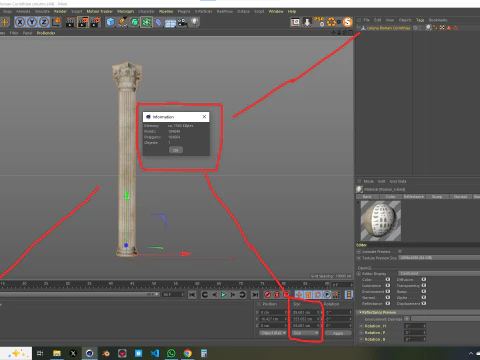This screenshot has height=360, width=480.
Task: Click the green Subdivision Surface generator icon
Action: tap(134, 22)
